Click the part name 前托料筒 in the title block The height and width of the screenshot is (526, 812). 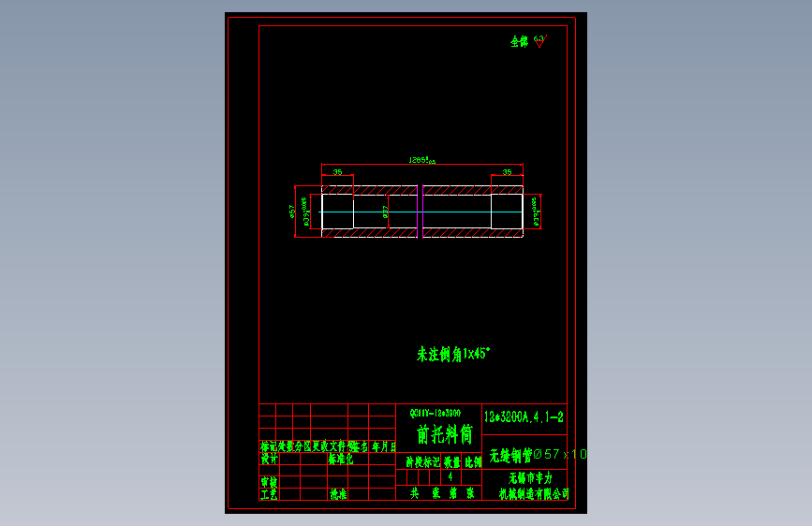click(x=445, y=435)
